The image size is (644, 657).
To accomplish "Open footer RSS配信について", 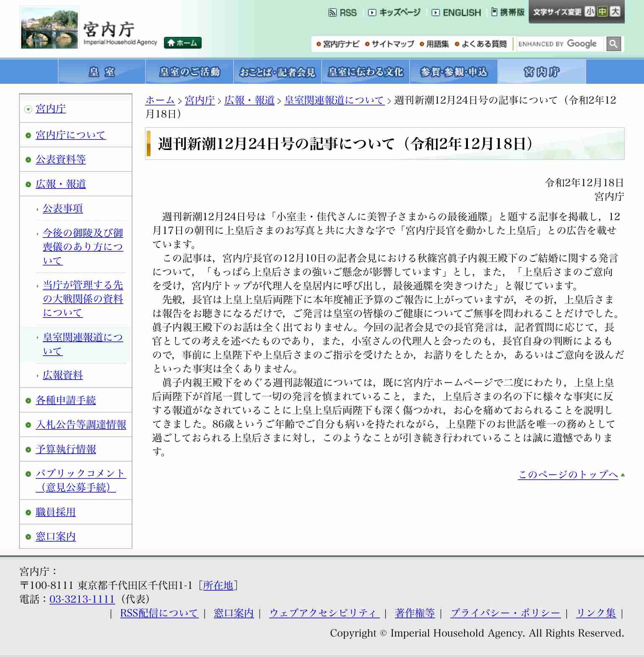I will coord(159,613).
